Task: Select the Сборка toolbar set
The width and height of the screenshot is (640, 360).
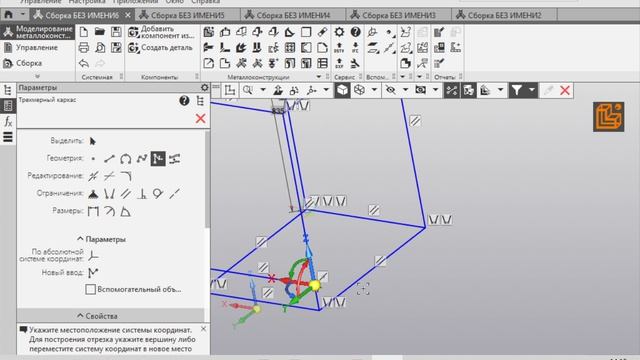Action: [37, 63]
